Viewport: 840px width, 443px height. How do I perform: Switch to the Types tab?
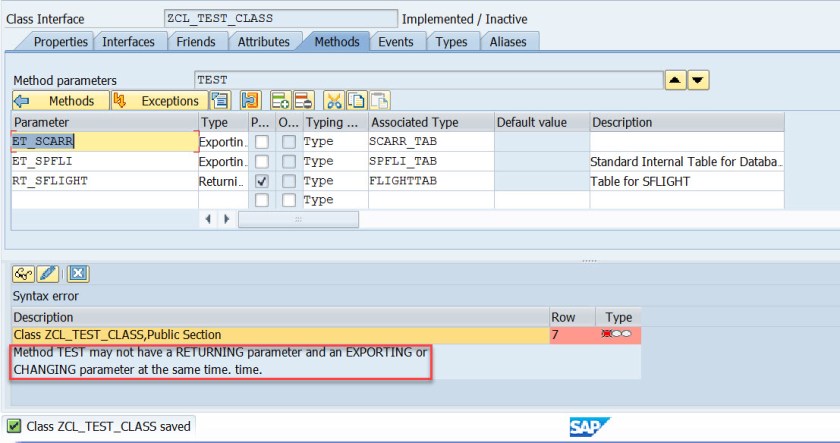pos(451,42)
